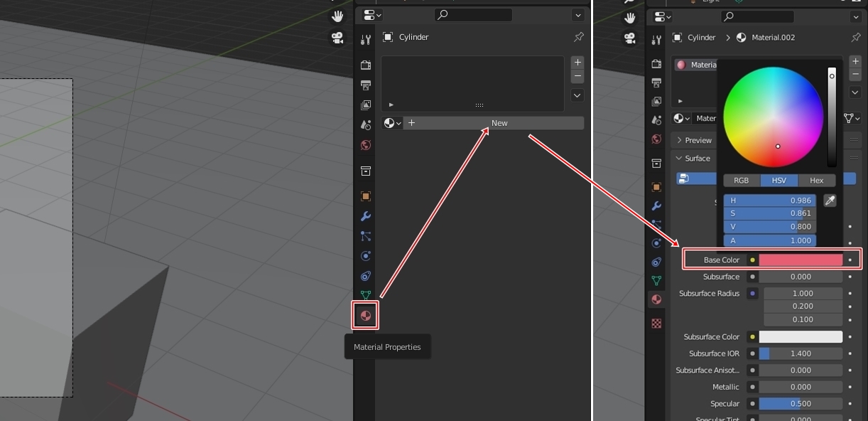Toggle pin for Cylinder in left panel

click(x=578, y=37)
